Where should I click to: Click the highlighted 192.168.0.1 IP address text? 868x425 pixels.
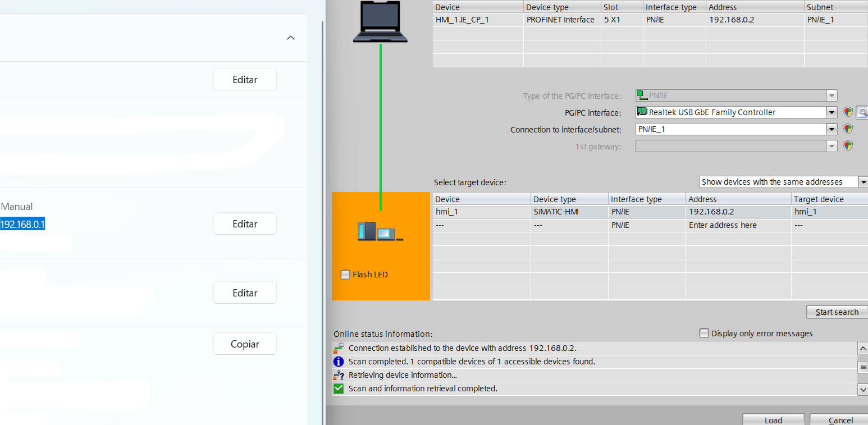pyautogui.click(x=22, y=224)
